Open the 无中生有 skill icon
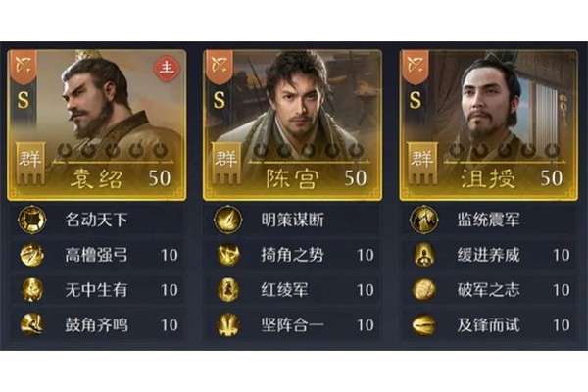This screenshot has height=392, width=588. (x=32, y=290)
